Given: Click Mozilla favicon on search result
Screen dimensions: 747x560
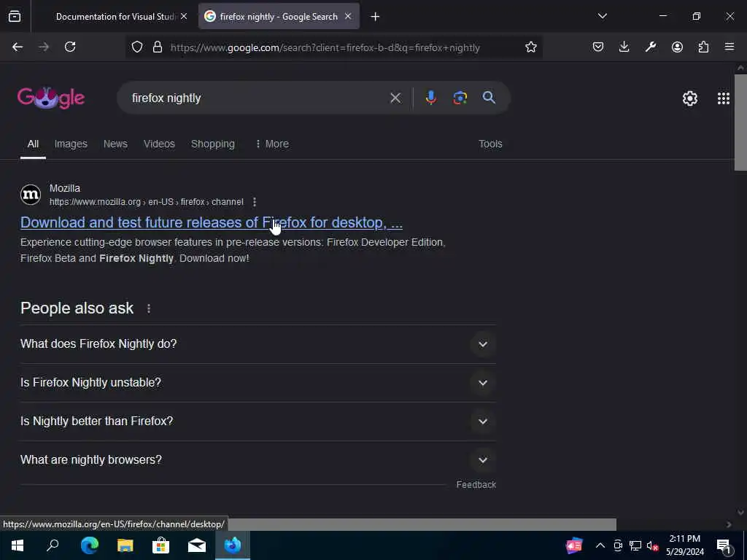Looking at the screenshot, I should point(31,195).
